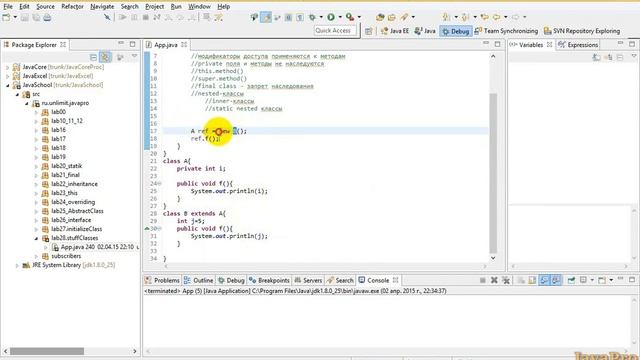Collapse the ru.unlimit.javapro package node
The width and height of the screenshot is (640, 360).
[x=27, y=103]
